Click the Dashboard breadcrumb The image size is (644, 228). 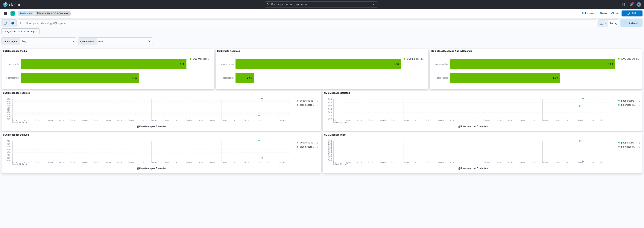[x=26, y=13]
